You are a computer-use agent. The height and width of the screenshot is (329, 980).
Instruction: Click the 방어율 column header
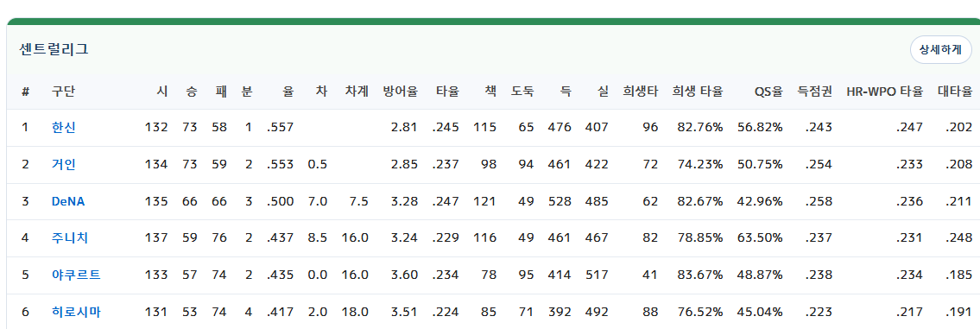[x=400, y=92]
